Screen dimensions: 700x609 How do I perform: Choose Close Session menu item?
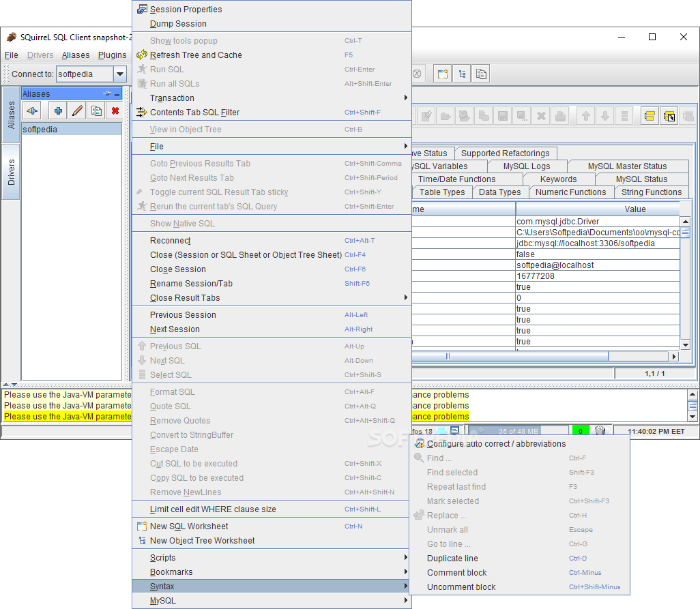click(x=272, y=269)
